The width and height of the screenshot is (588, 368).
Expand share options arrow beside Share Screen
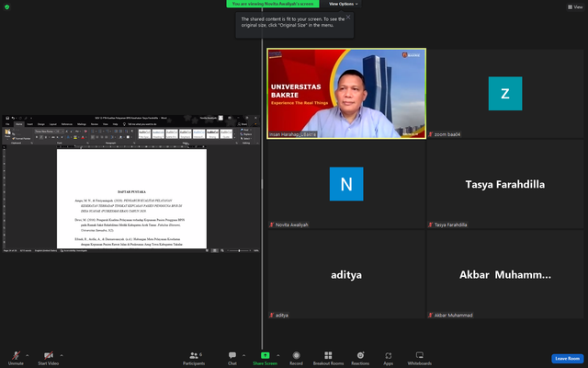277,355
